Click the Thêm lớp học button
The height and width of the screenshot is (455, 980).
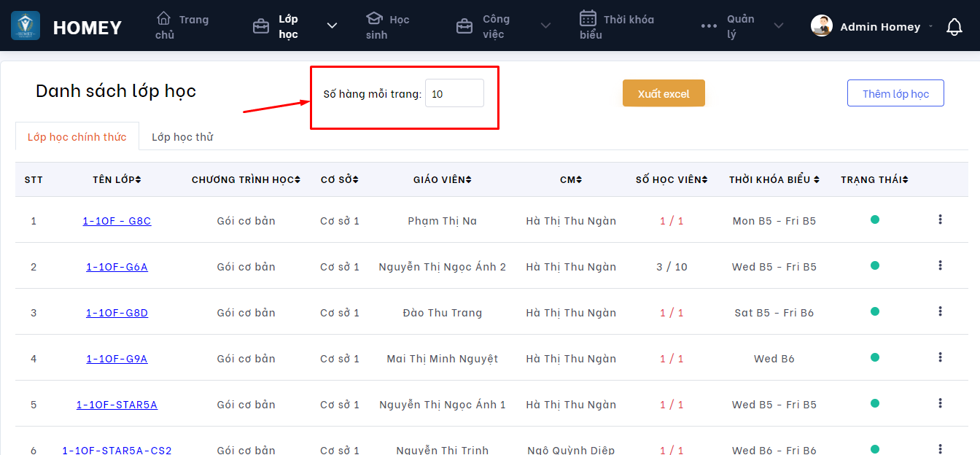point(895,93)
